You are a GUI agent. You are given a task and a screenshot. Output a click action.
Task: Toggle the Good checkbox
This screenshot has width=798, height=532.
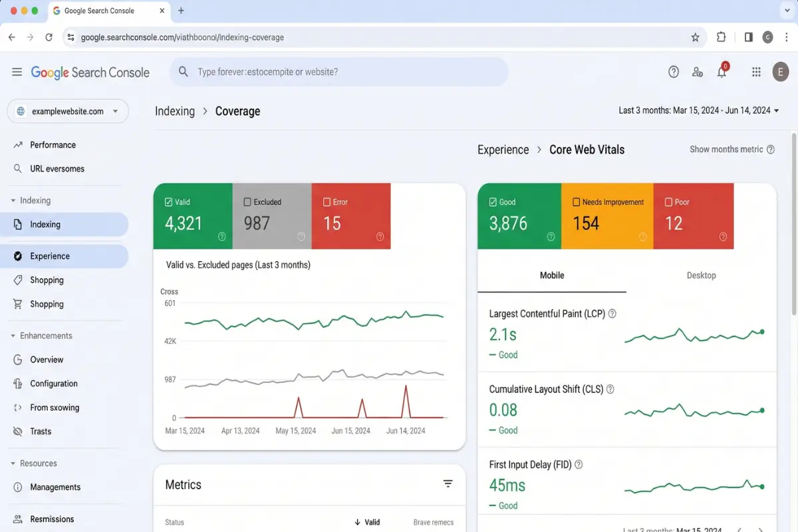tap(493, 201)
